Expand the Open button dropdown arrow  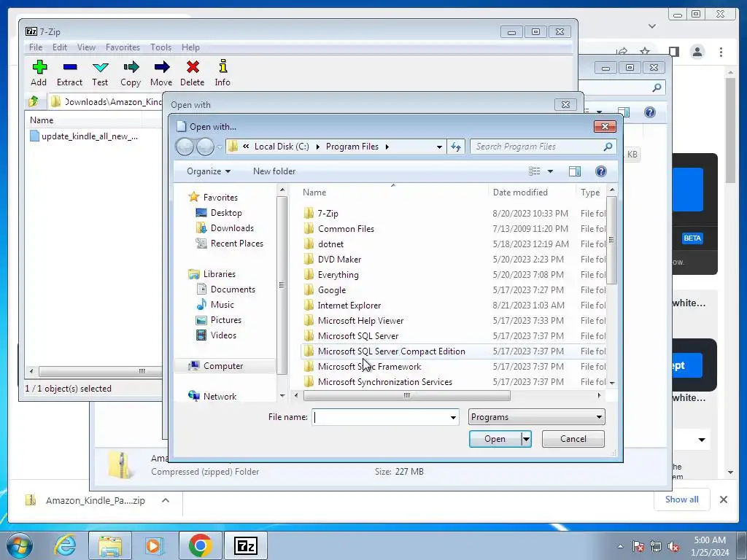click(526, 439)
